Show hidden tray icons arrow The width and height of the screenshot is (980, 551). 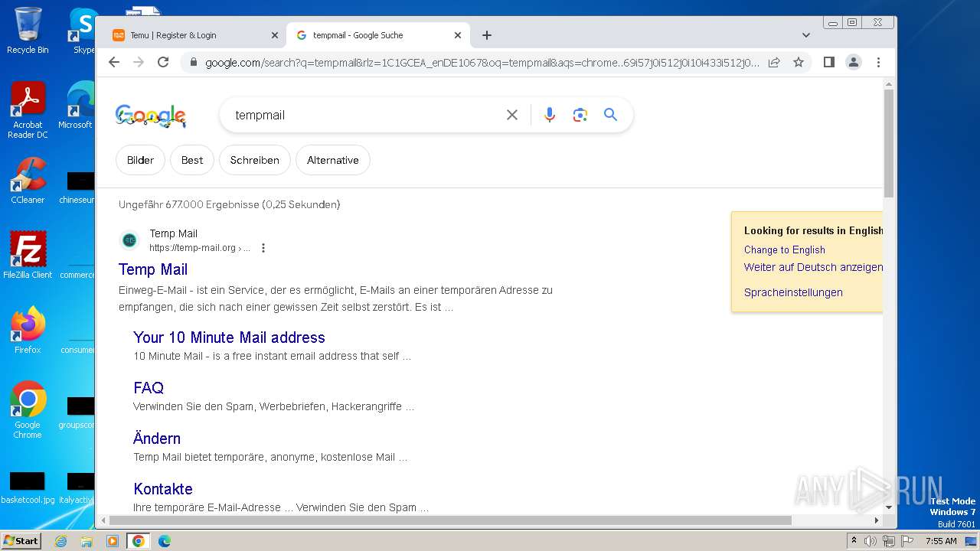coord(854,541)
